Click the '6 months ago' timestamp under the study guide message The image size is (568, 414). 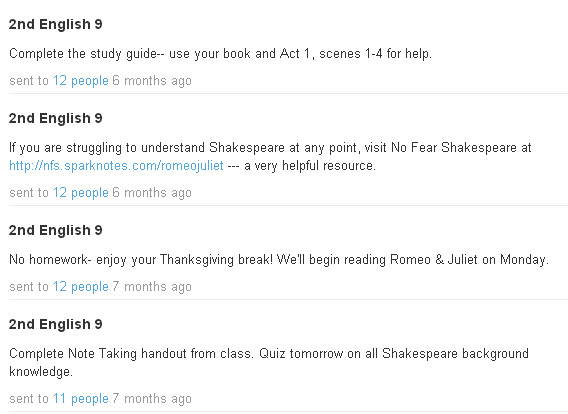(152, 80)
